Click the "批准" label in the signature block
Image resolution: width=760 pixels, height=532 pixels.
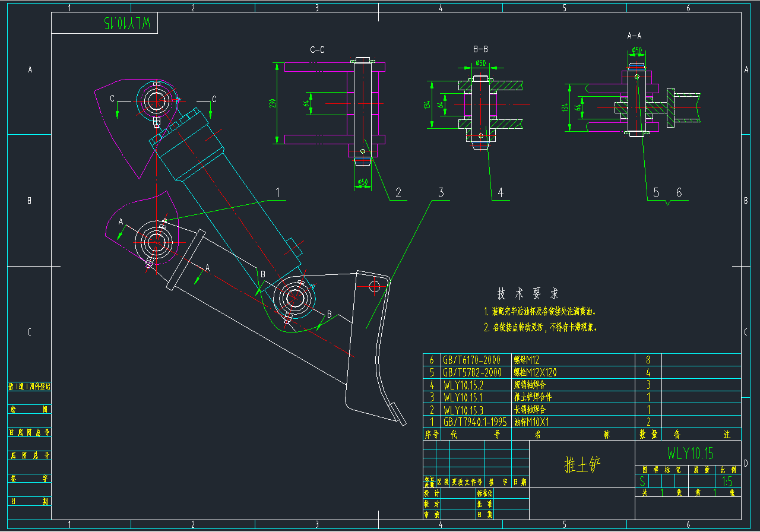coord(485,503)
